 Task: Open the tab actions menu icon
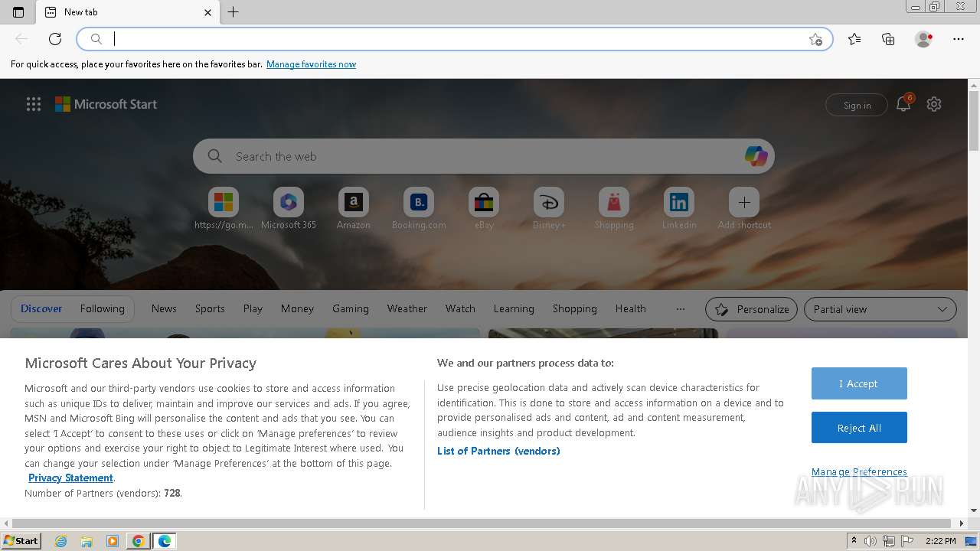point(18,12)
